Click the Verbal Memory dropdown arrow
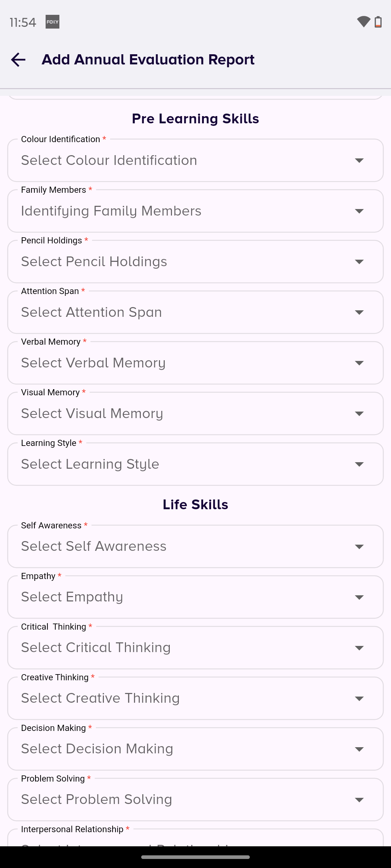This screenshot has height=868, width=391. pyautogui.click(x=359, y=363)
